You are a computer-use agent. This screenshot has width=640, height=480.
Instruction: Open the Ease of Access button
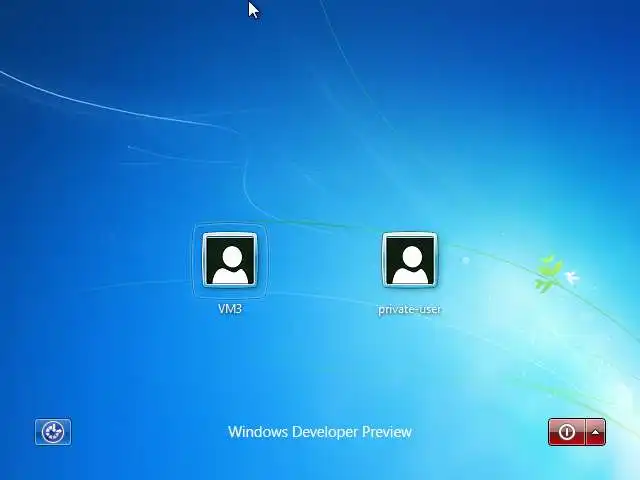tap(53, 432)
